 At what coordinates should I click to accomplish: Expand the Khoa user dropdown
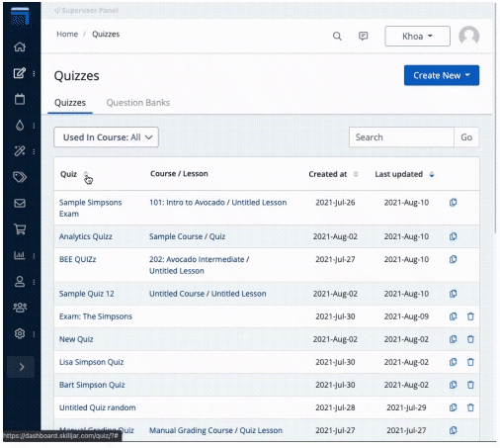click(417, 36)
